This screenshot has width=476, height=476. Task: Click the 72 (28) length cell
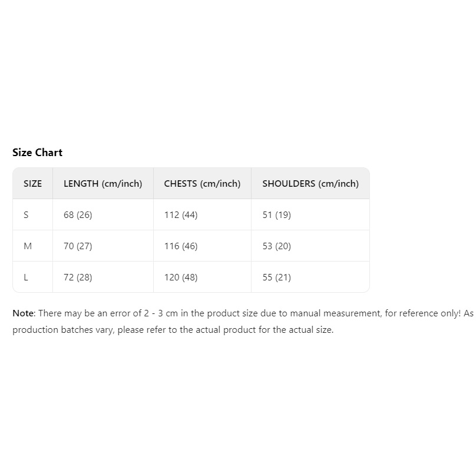click(78, 277)
